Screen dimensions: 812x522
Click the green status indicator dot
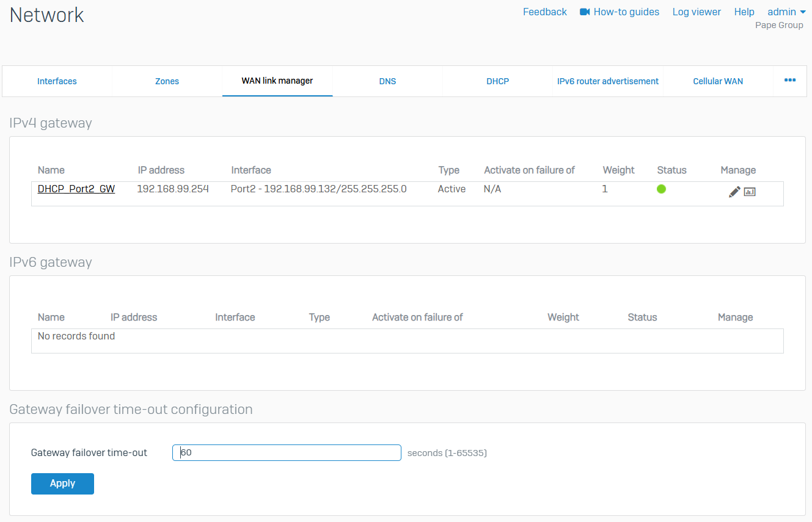pyautogui.click(x=661, y=189)
